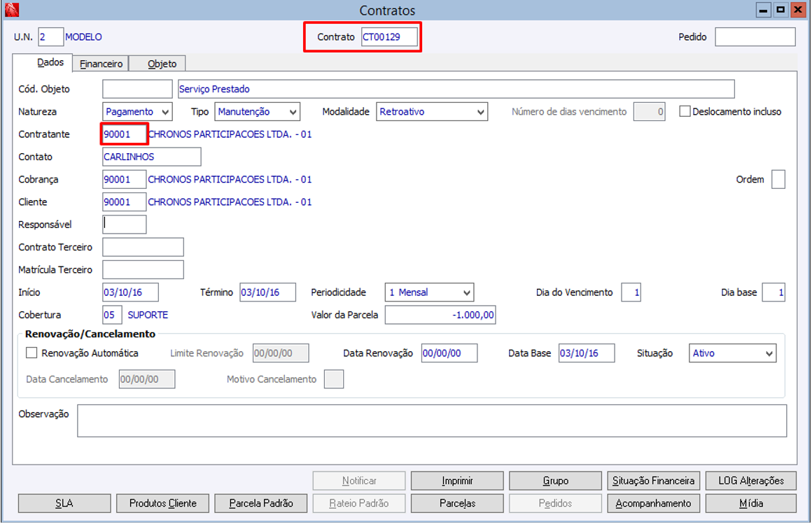
Task: Click the MODELO text next to U.N.
Action: point(83,37)
